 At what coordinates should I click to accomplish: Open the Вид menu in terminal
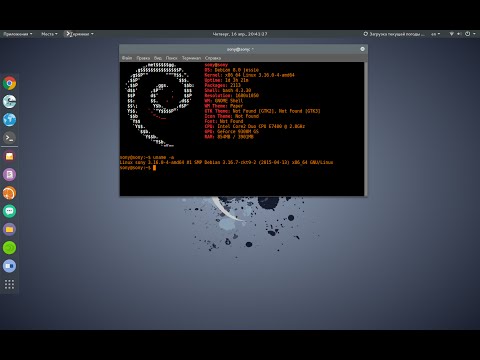158,58
